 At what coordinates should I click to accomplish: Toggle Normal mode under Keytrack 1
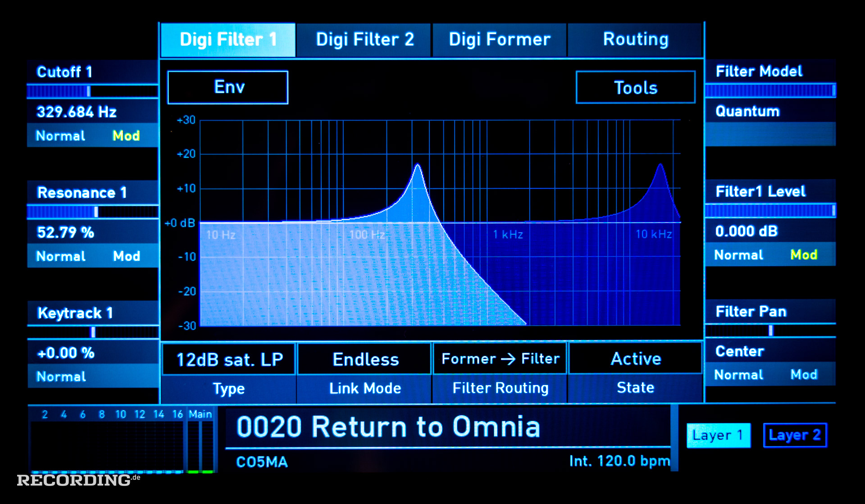pyautogui.click(x=61, y=376)
